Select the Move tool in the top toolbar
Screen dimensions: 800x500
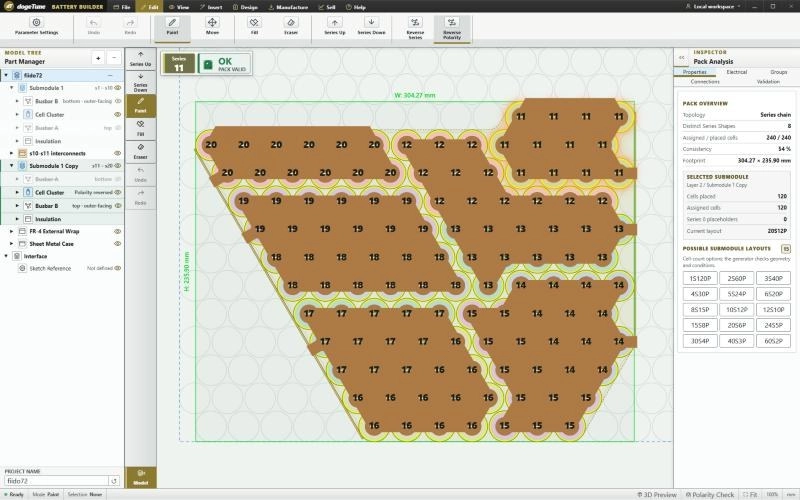coord(212,27)
